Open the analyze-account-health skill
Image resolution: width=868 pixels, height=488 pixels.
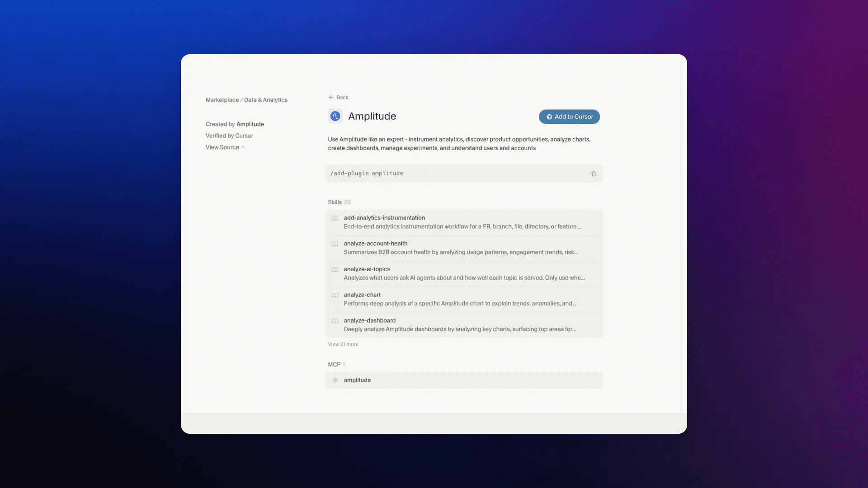point(464,248)
